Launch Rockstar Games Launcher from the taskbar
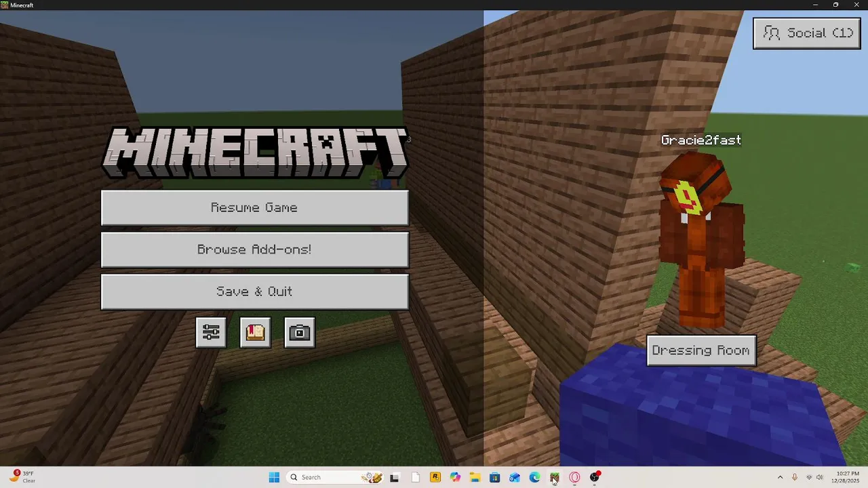Screen dimensions: 868x488 [435, 477]
